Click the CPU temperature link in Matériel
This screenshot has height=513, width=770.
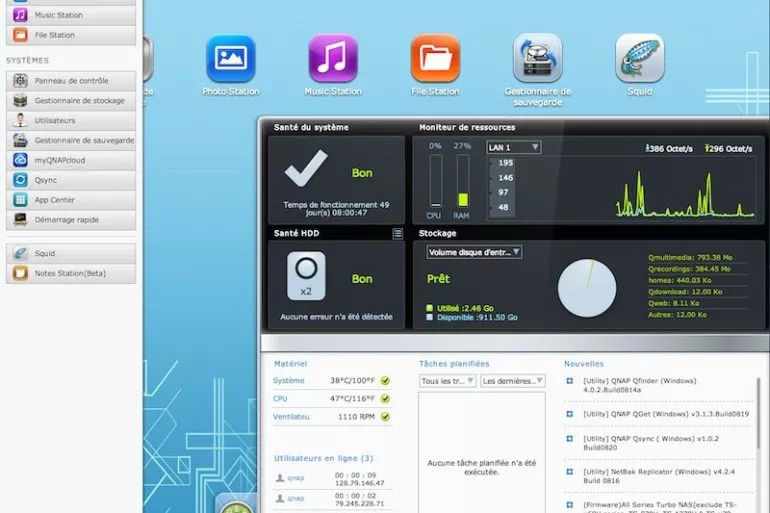click(280, 399)
